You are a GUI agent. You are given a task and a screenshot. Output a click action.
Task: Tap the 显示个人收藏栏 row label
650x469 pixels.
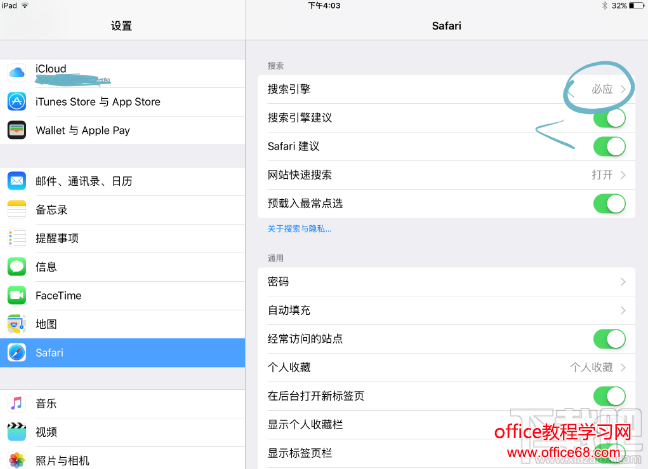pos(305,425)
